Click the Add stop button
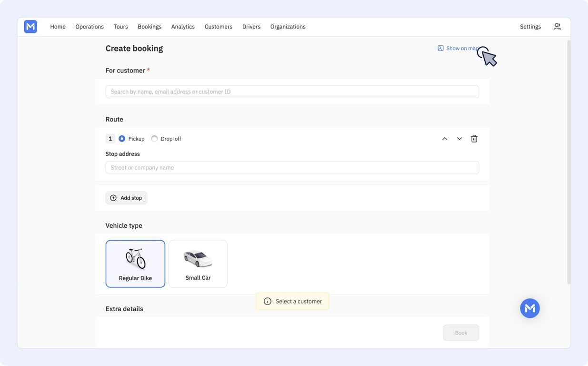This screenshot has height=366, width=588. click(126, 198)
